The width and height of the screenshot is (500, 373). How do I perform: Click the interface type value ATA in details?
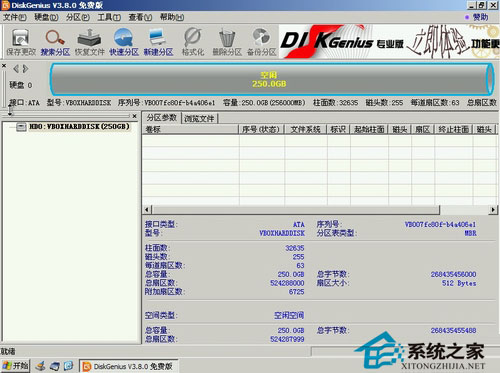point(299,224)
